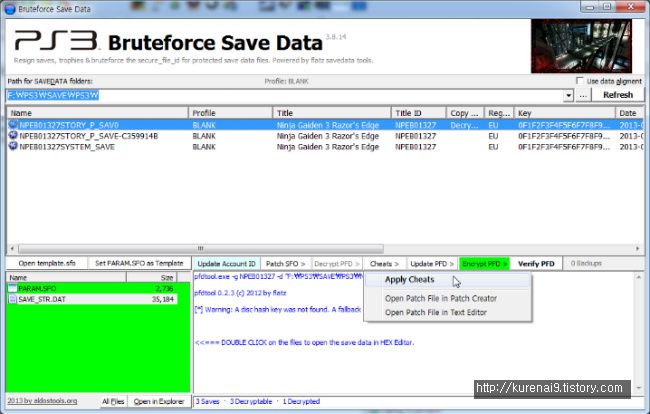The height and width of the screenshot is (414, 650).
Task: Open the green Encrypt PFD dropdown
Action: tap(484, 264)
